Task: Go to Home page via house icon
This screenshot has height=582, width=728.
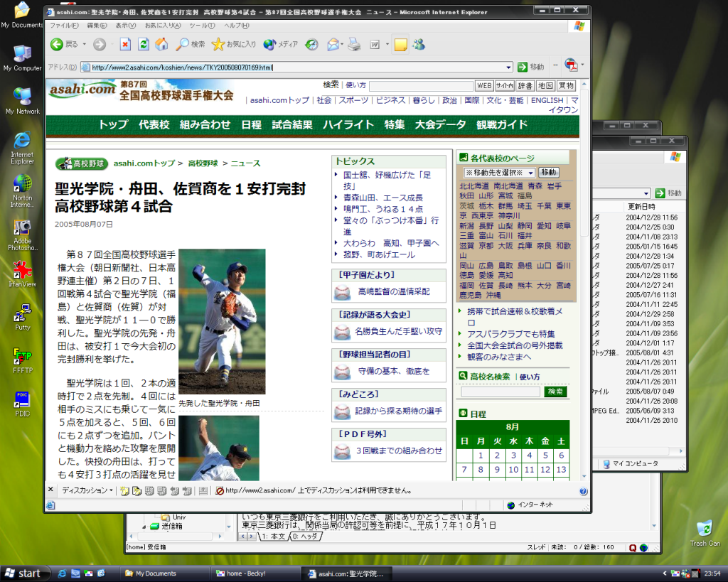Action: click(162, 45)
